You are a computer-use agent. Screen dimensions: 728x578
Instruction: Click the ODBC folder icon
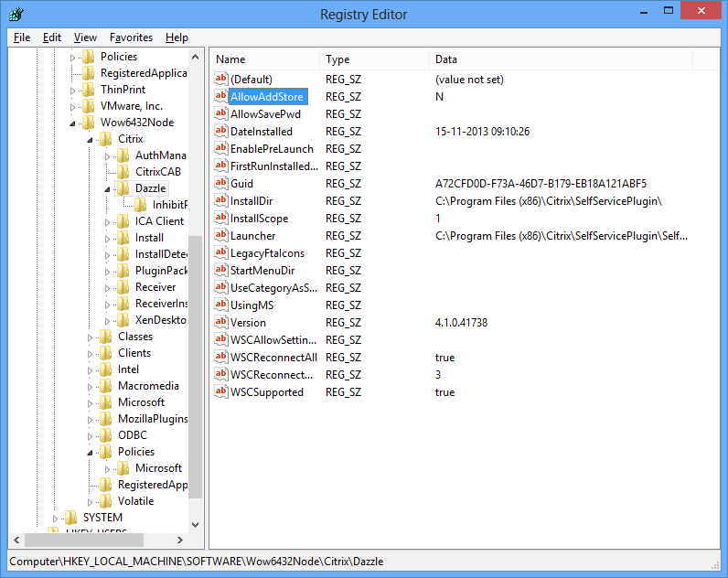pos(106,435)
